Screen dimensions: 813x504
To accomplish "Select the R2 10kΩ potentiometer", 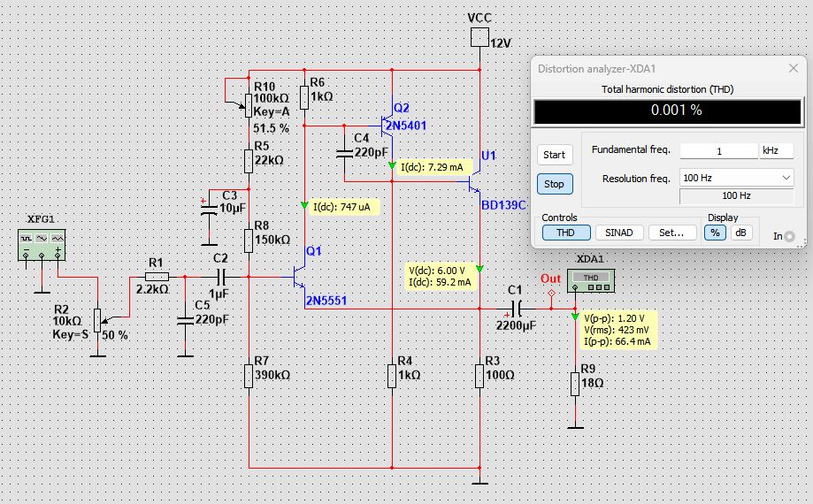I will pos(97,321).
